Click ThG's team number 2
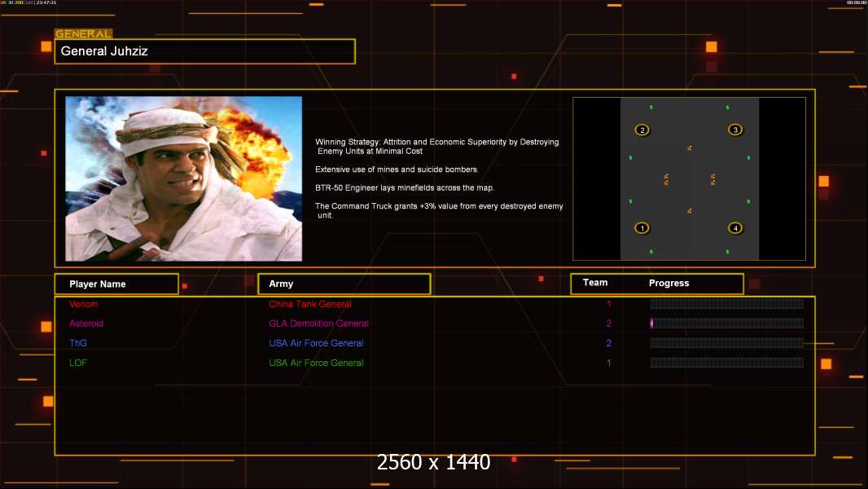Viewport: 868px width, 489px height. [x=609, y=343]
